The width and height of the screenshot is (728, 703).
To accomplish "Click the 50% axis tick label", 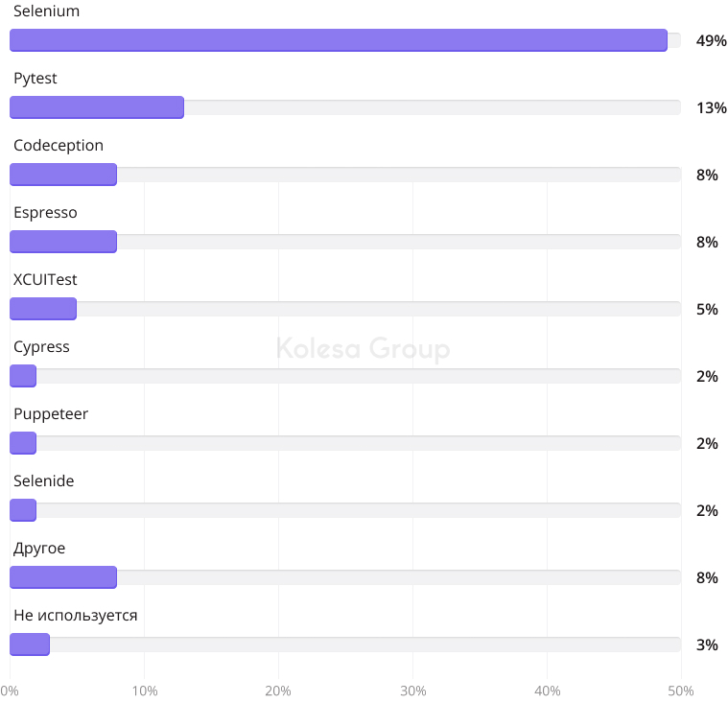I will coord(680,691).
